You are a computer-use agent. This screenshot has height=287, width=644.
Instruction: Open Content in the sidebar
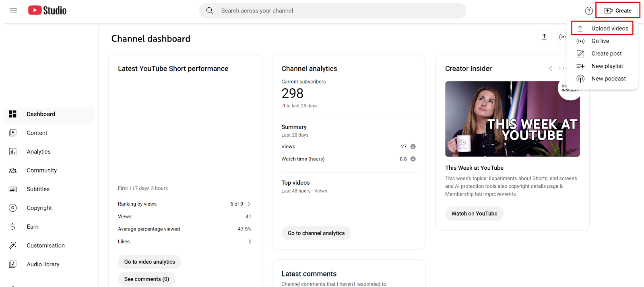click(x=49, y=133)
